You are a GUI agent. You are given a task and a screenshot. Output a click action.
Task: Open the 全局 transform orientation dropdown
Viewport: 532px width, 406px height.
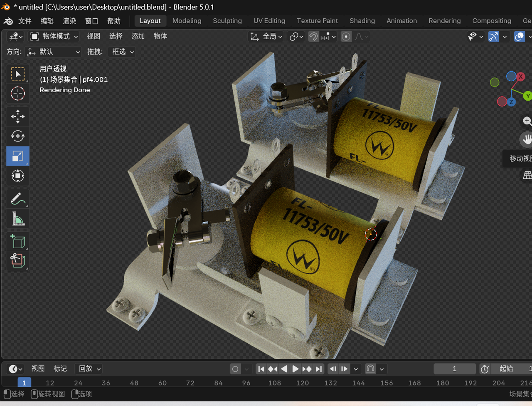[x=266, y=37]
